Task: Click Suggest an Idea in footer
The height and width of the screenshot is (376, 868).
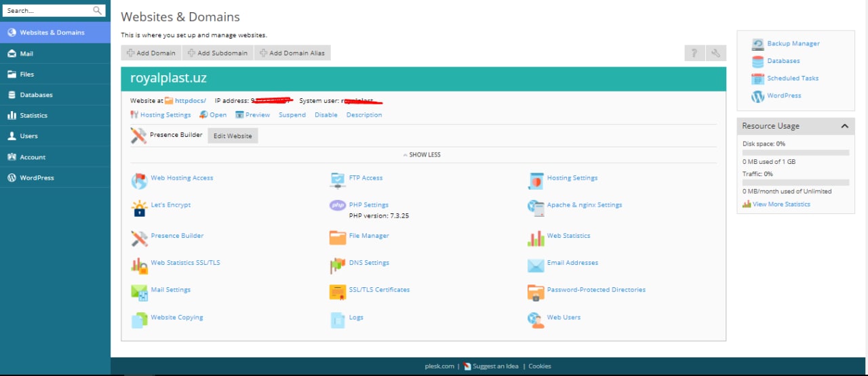Action: (x=495, y=366)
